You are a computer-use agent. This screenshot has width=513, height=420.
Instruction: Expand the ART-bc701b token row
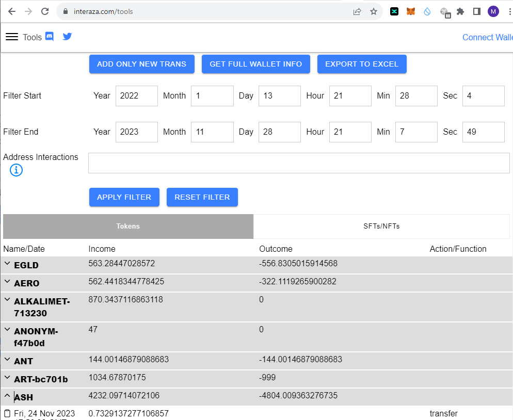[x=7, y=377]
